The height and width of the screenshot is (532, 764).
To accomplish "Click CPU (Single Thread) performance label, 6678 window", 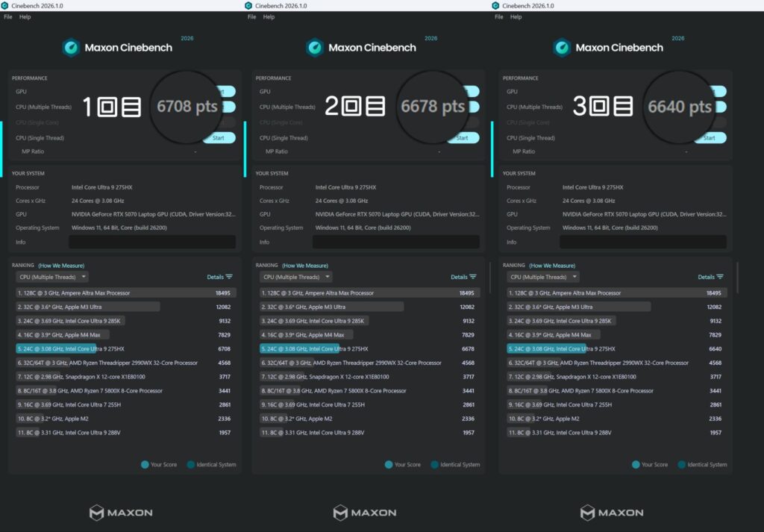I will pos(284,138).
